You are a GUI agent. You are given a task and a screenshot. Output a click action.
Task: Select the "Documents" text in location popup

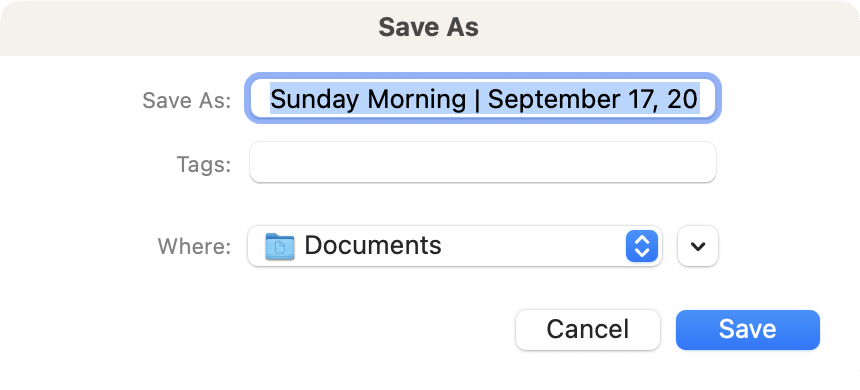373,245
